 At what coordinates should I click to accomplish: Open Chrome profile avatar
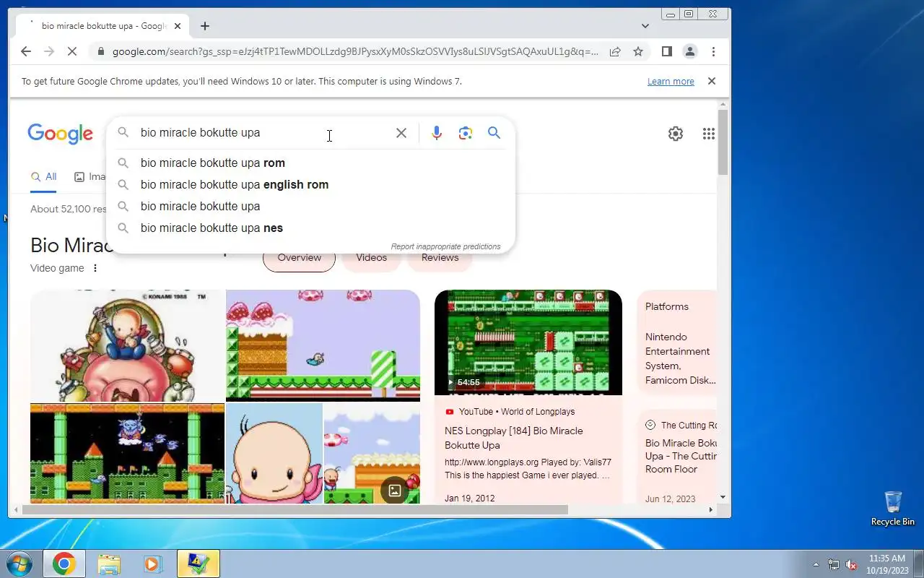point(690,51)
